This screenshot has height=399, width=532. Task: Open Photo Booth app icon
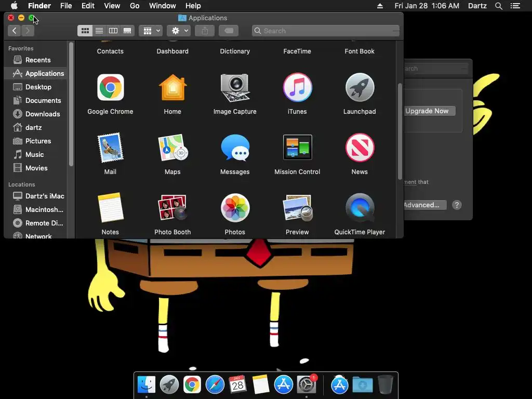(172, 208)
